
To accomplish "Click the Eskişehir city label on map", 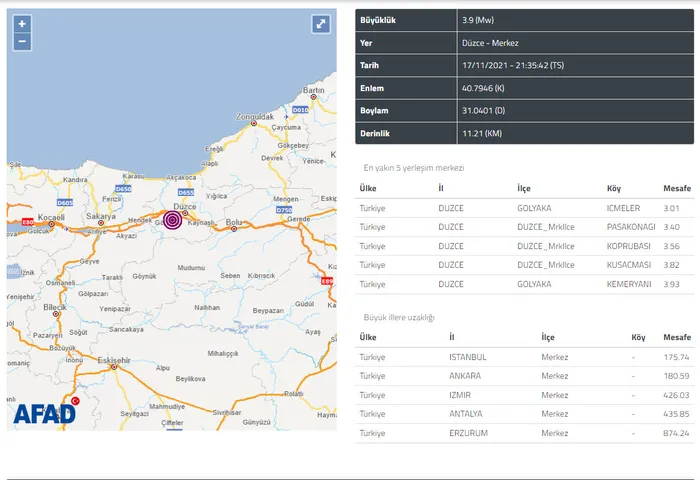I will [x=117, y=359].
